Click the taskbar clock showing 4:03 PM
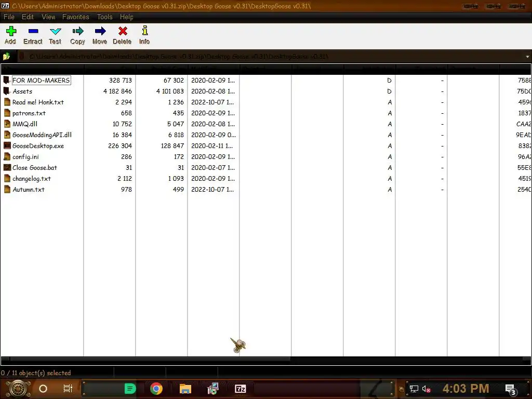This screenshot has height=399, width=532. point(465,389)
